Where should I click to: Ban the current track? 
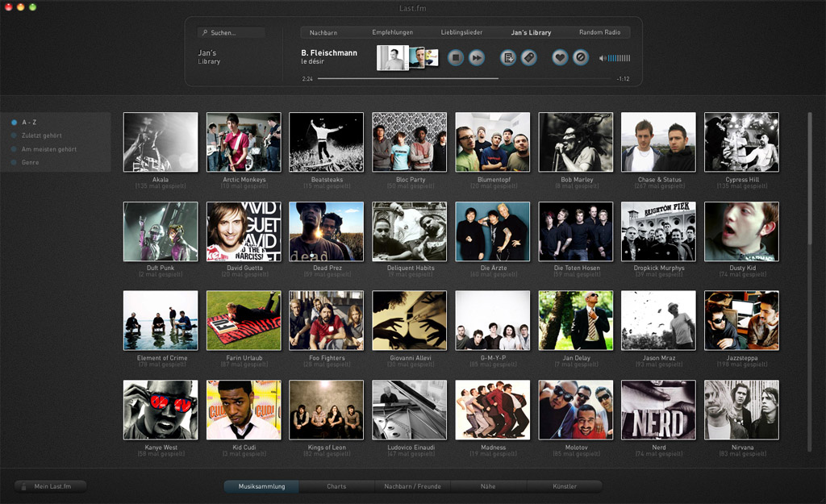[x=581, y=57]
